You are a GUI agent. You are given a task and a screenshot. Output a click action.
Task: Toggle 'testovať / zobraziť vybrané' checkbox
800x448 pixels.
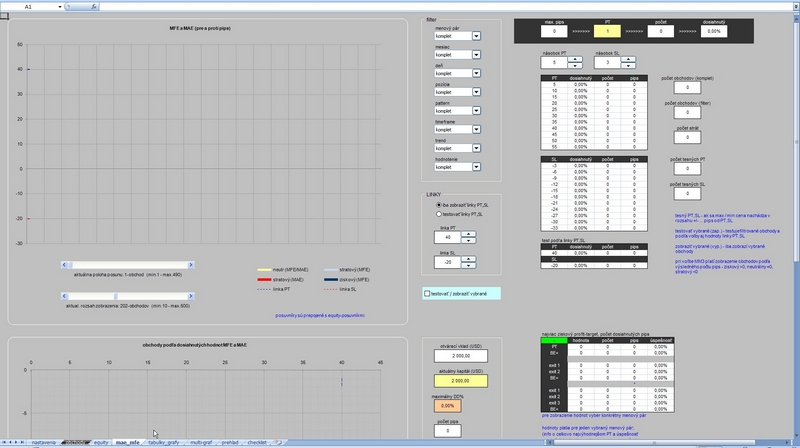tap(427, 293)
